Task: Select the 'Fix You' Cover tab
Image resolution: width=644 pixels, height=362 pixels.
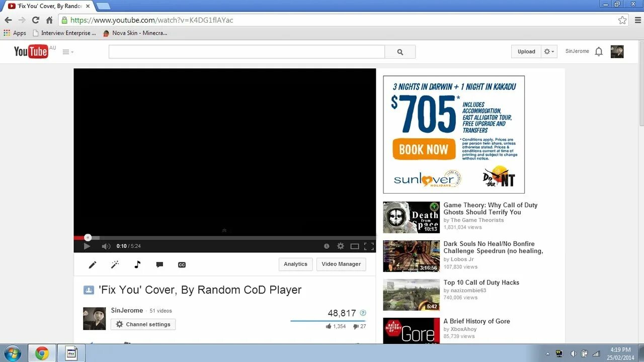Action: (49, 6)
